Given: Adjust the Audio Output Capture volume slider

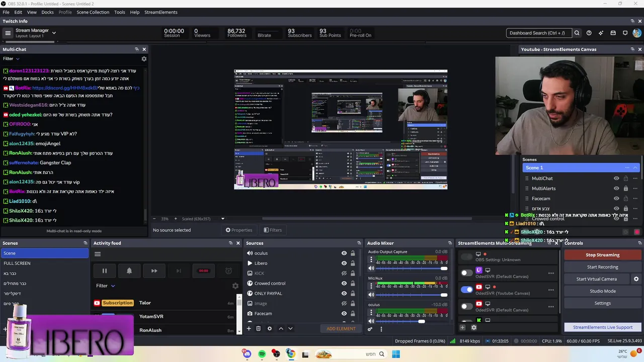Looking at the screenshot, I should pos(411,268).
